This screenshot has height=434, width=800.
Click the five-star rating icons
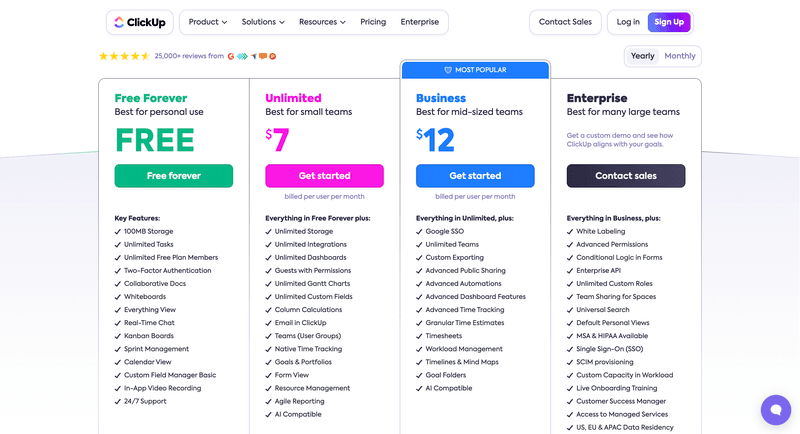click(x=124, y=56)
